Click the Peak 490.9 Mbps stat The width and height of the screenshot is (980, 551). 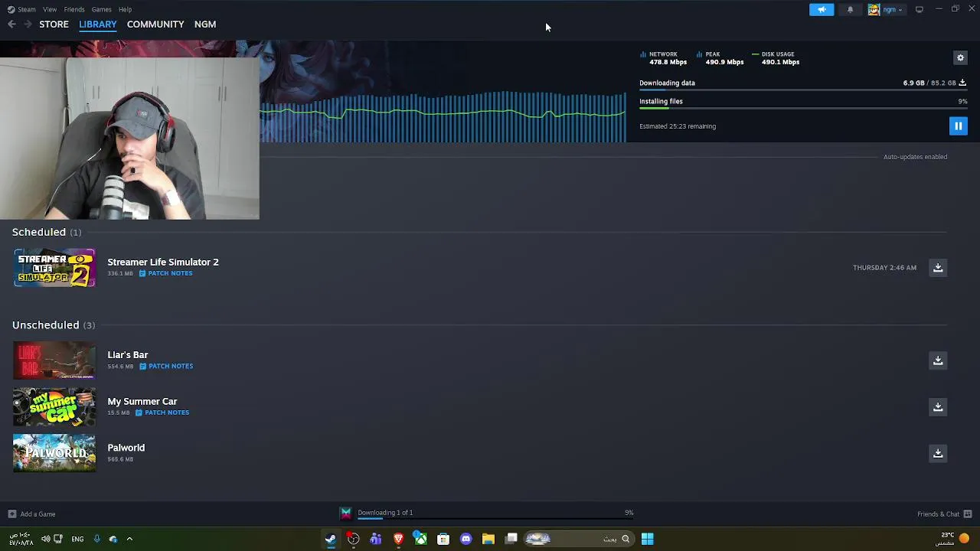tap(720, 58)
